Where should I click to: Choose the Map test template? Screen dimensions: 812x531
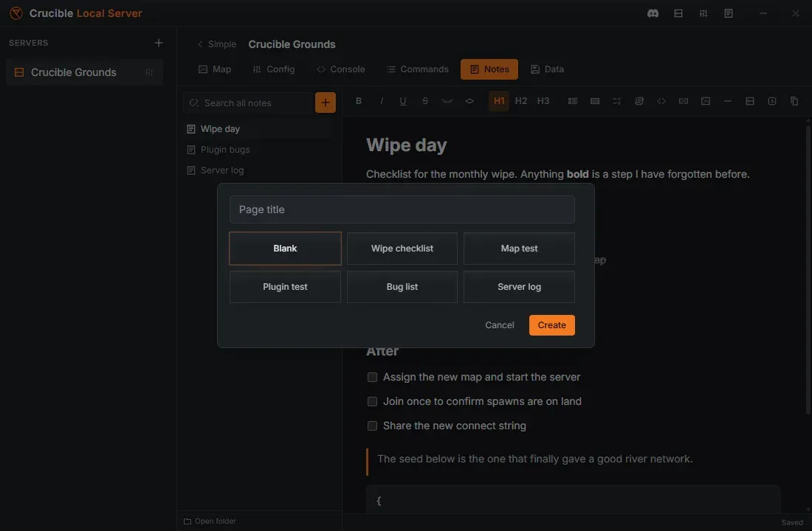[x=520, y=249]
